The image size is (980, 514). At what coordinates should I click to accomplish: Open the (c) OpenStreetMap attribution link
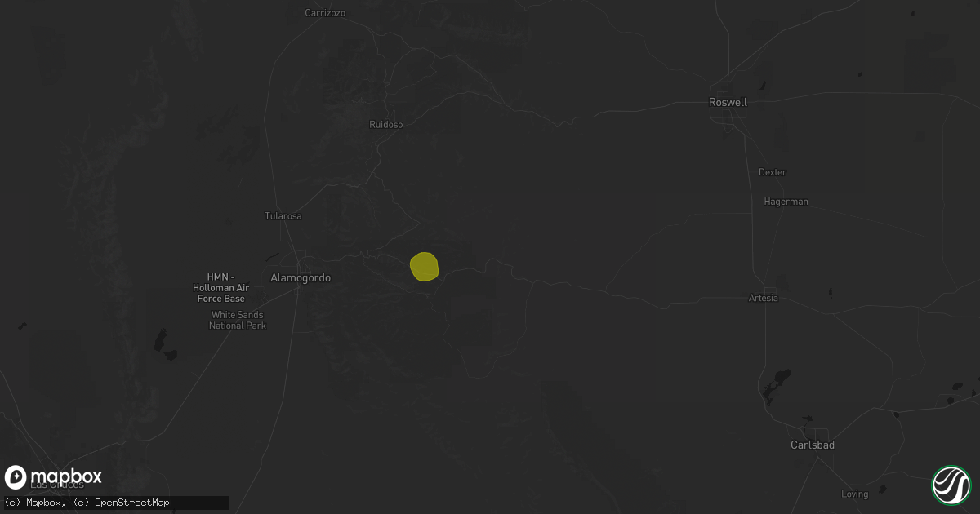[x=122, y=503]
